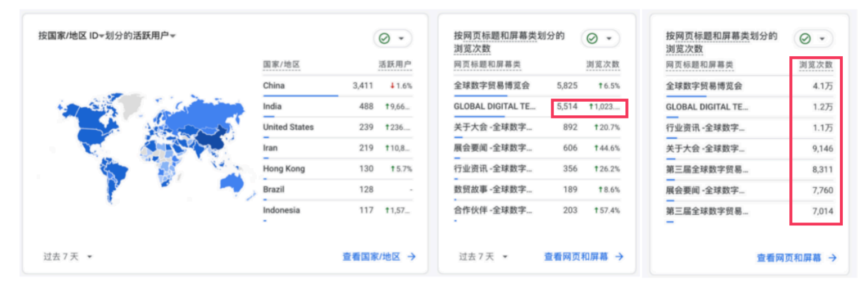
Task: Click the arrow icon next to middle 查看网页和屏幕
Action: (x=619, y=257)
